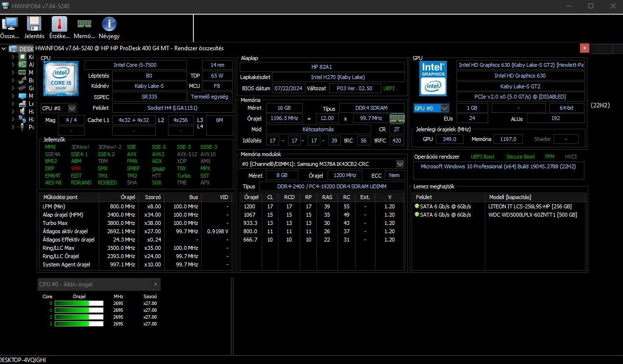Click the Core 3 clock bar
The height and width of the screenshot is (364, 623).
79,324
